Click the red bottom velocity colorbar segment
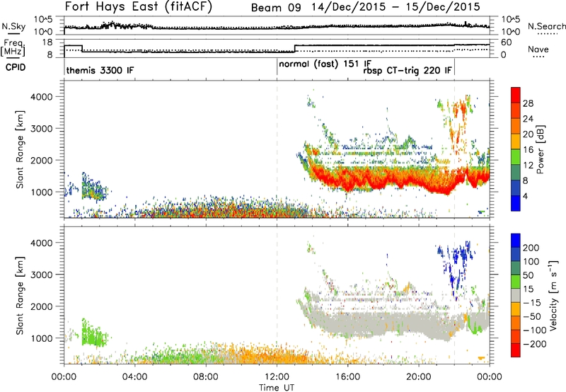566x392 pixels. [516, 350]
